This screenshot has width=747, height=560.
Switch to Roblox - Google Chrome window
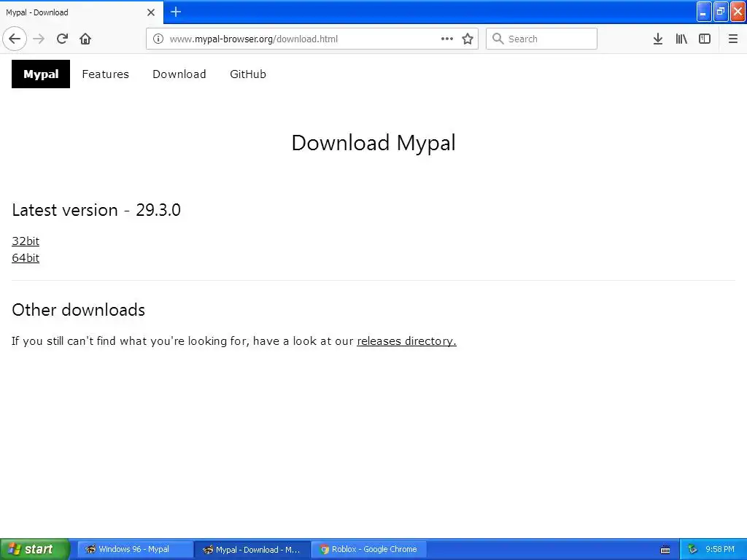(369, 549)
